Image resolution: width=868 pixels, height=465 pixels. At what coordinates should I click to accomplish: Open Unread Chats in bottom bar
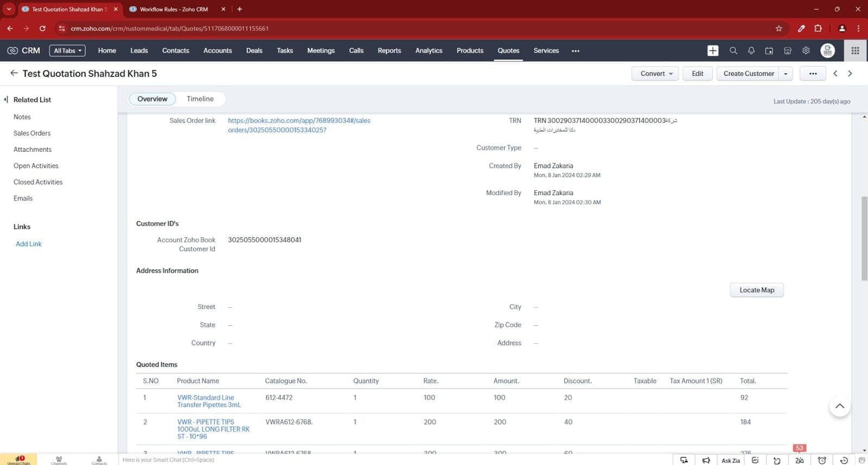tap(18, 460)
